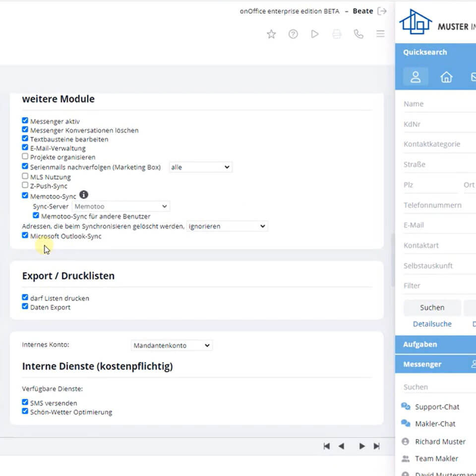Open the Sync-Server dropdown
Screen dimensions: 476x476
click(120, 206)
